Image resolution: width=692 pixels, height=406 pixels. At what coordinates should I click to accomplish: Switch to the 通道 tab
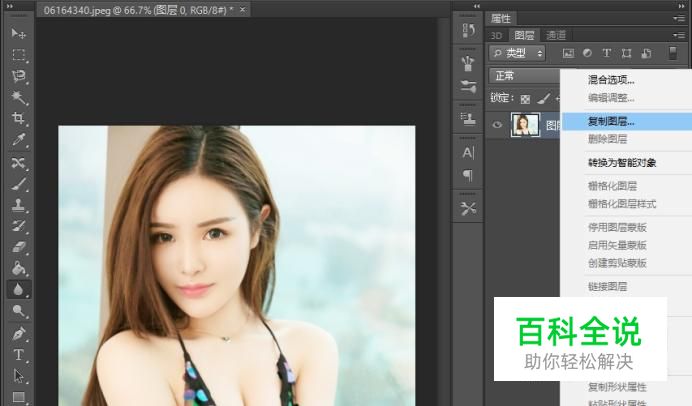click(556, 35)
